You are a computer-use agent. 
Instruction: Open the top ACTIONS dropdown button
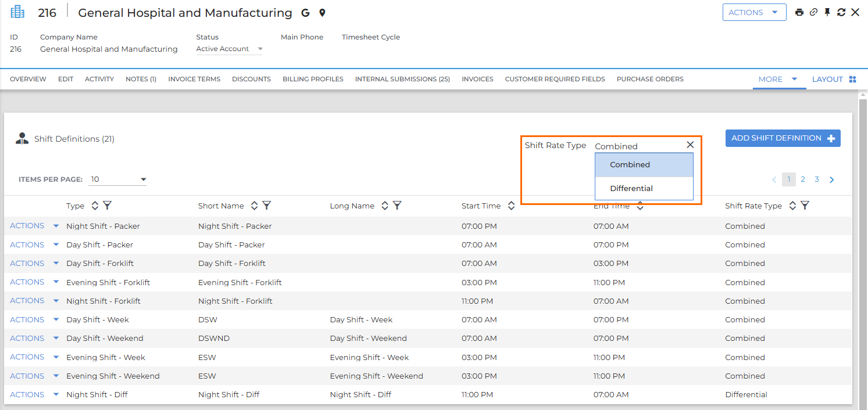point(754,12)
